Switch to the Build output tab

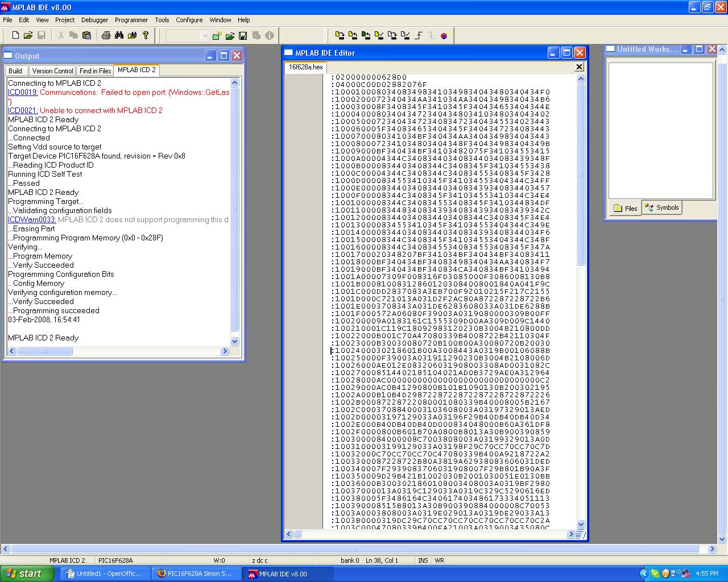click(15, 71)
